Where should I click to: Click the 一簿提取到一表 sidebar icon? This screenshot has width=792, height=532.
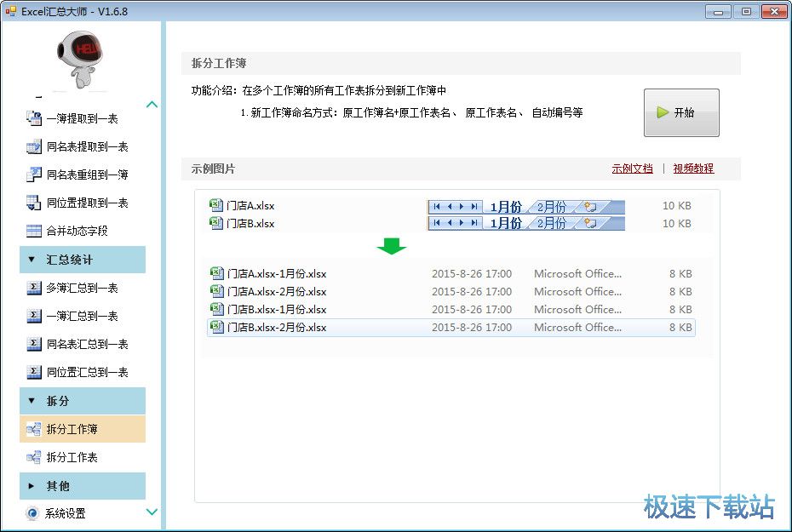34,118
